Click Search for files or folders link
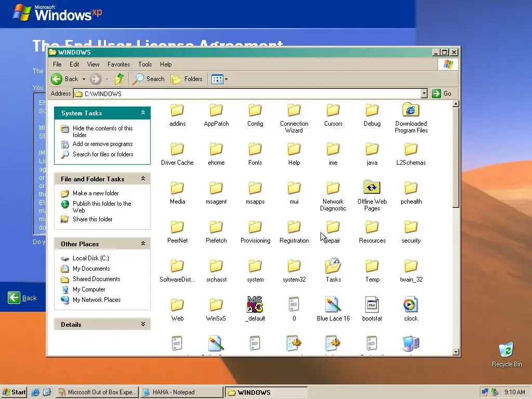Viewport: 532px width, 399px height. pyautogui.click(x=103, y=154)
